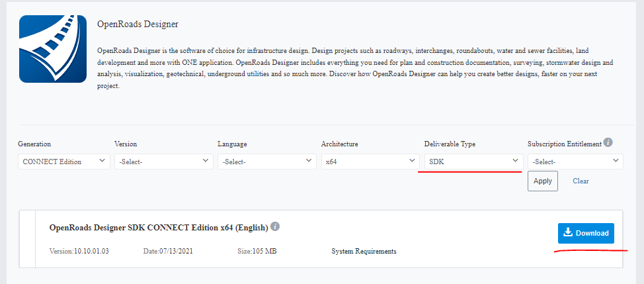
Task: Click the Clear filters link
Action: pyautogui.click(x=581, y=181)
